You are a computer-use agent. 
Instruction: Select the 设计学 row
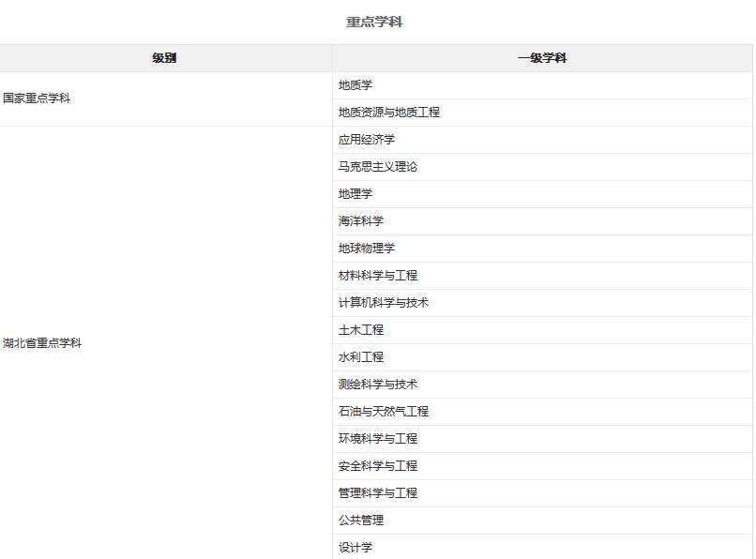[x=355, y=548]
